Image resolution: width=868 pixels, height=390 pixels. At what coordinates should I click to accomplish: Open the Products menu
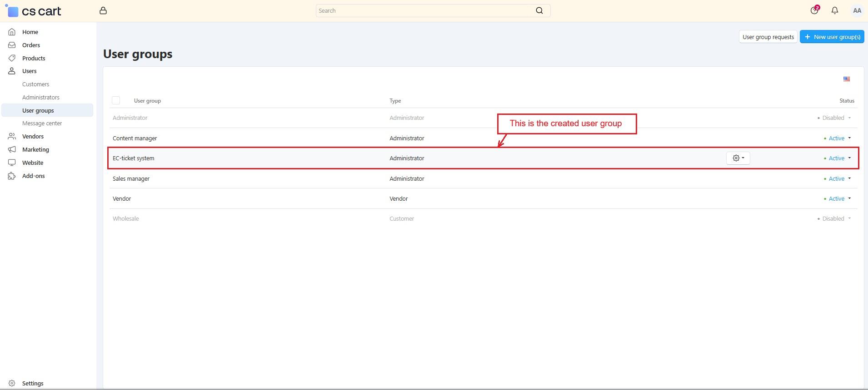(34, 58)
